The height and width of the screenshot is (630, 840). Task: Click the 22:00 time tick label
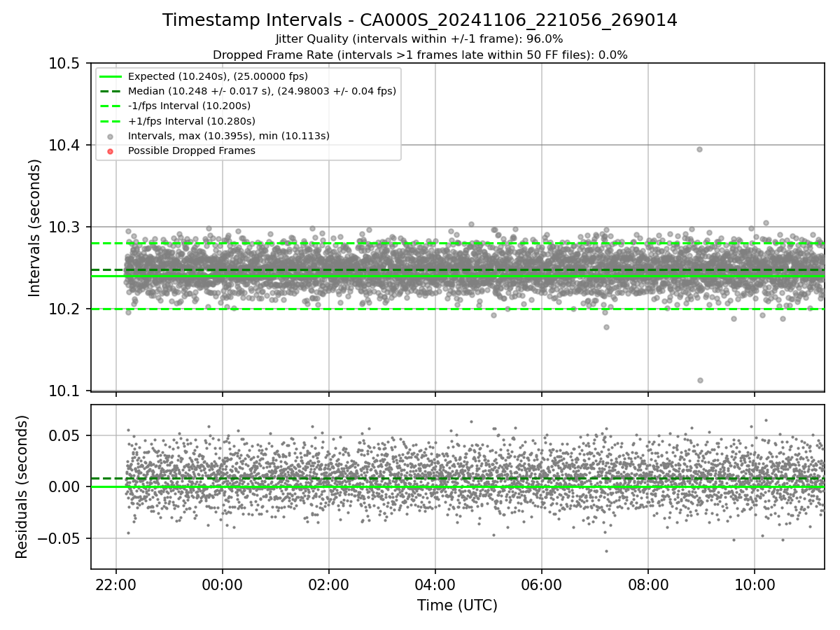point(116,584)
